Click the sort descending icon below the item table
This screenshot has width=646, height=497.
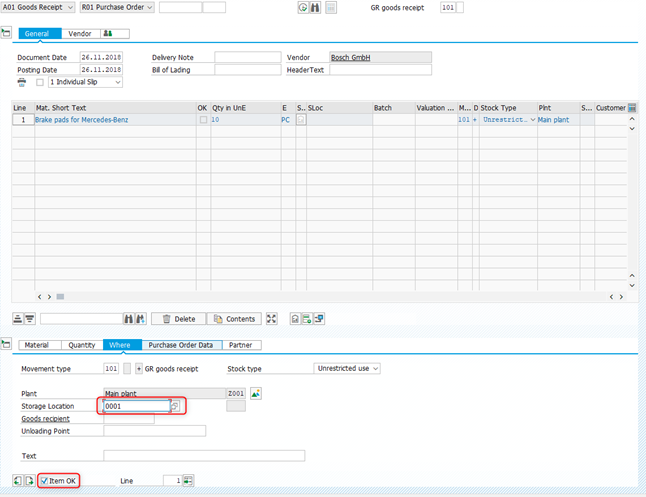coord(30,319)
